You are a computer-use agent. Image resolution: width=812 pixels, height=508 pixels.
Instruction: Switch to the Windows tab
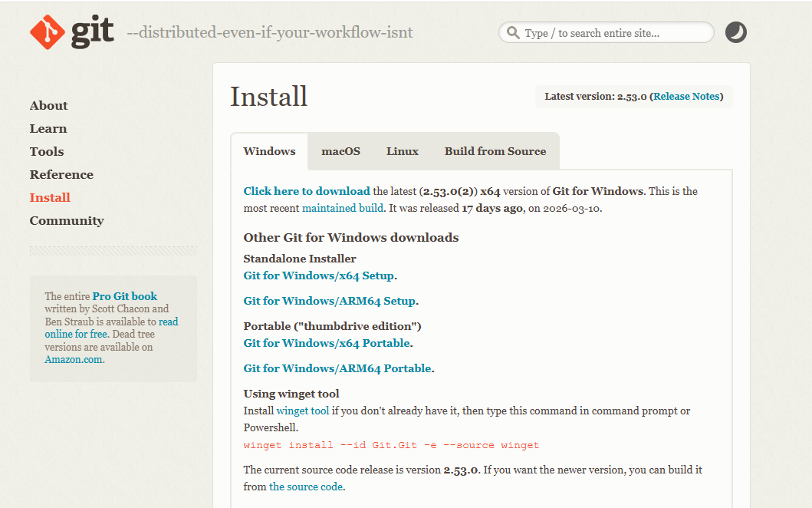(x=269, y=151)
